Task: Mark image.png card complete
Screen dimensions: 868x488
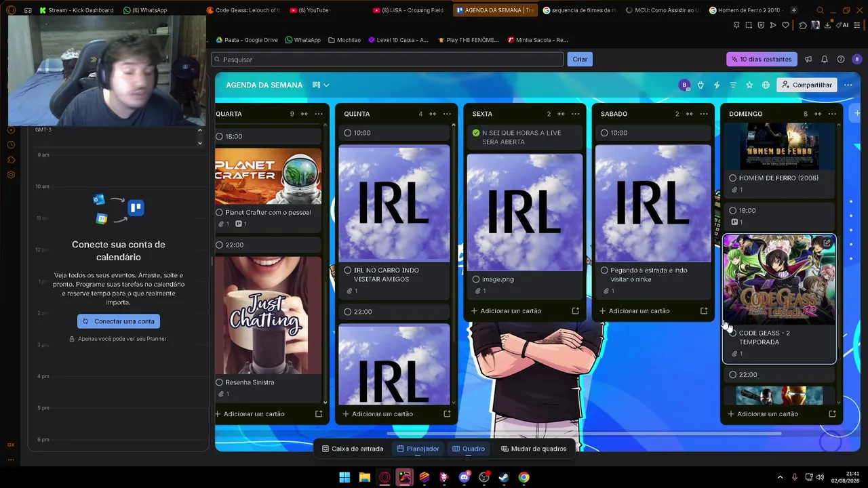Action: (476, 279)
